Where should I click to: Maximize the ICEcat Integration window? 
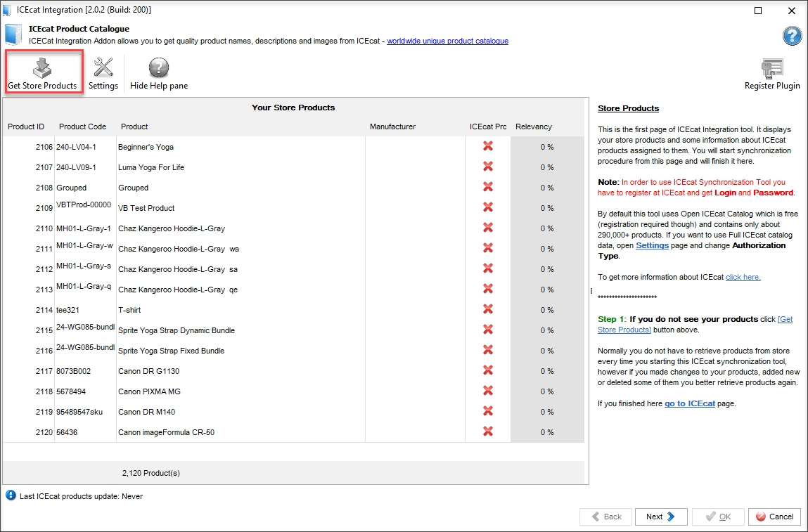(x=758, y=11)
